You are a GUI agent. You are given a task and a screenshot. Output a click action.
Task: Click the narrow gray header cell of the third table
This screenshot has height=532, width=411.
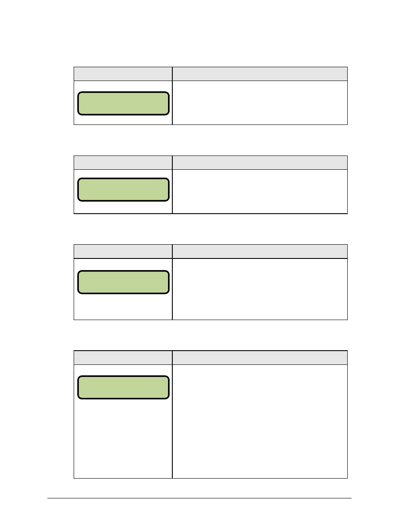point(123,252)
